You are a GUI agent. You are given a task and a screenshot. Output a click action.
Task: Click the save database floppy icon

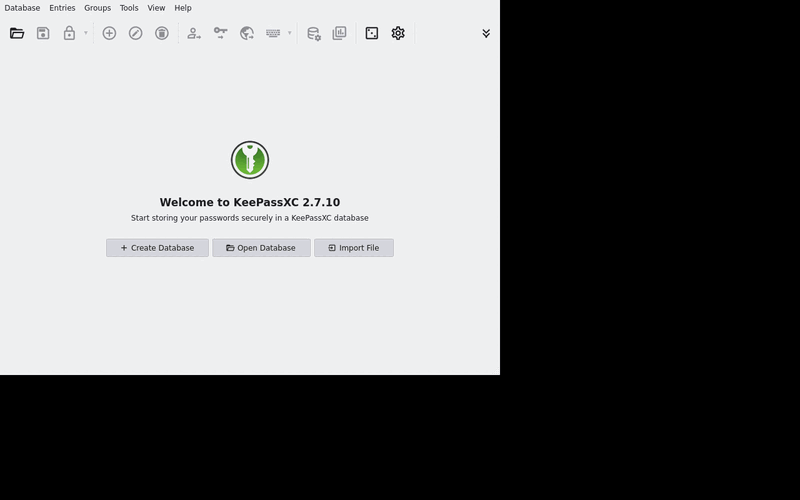(43, 33)
